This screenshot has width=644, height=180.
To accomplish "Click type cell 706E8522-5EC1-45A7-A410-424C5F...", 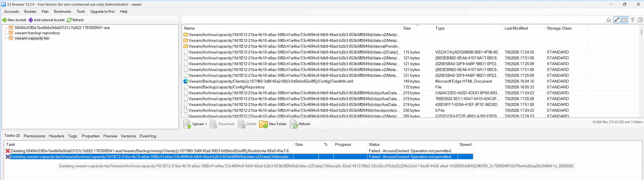I will click(467, 99).
